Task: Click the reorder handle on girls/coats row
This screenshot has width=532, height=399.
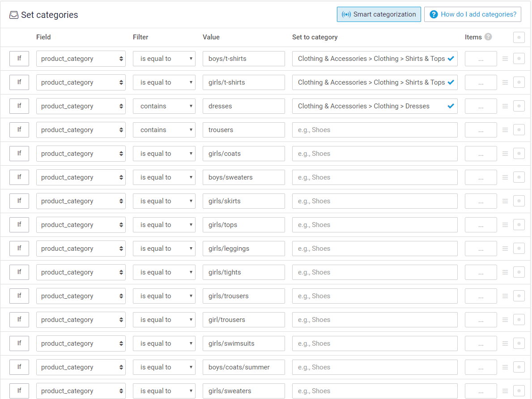Action: 505,154
